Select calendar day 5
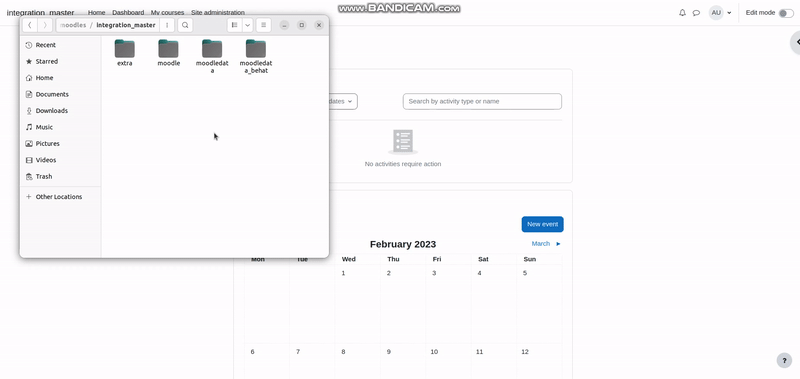800x379 pixels. [525, 273]
